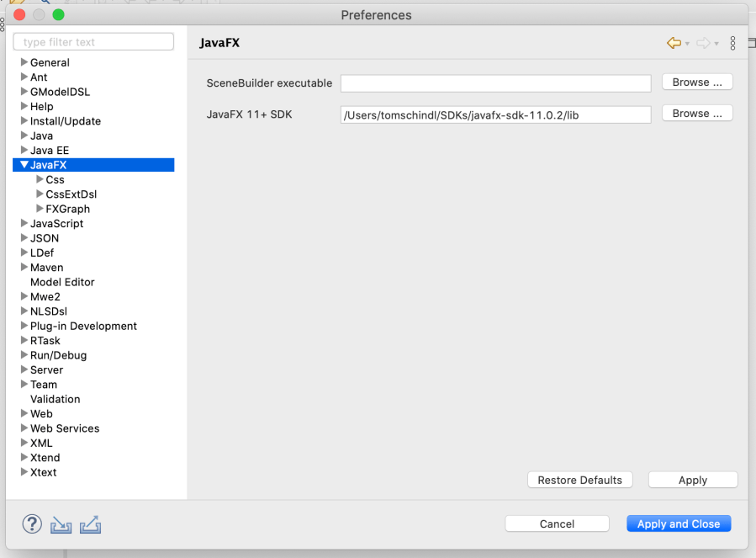Browse for the JavaFX 11+ SDK path
Screen dimensions: 756x558
pyautogui.click(x=697, y=114)
